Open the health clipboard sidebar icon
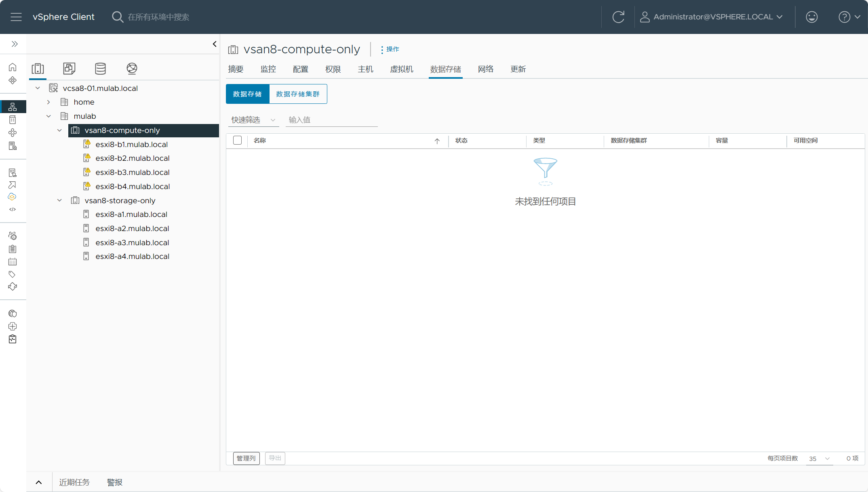Image resolution: width=868 pixels, height=492 pixels. pos(13,339)
